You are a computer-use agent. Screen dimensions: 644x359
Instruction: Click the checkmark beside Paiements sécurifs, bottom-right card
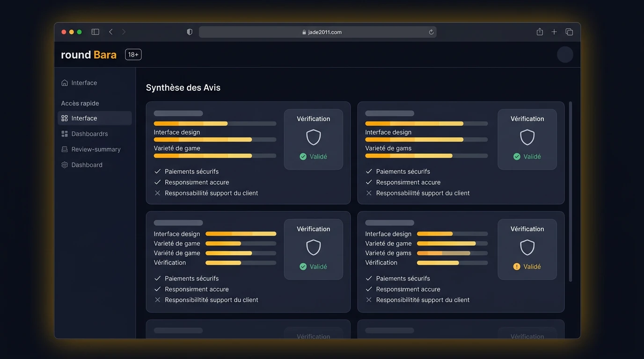[369, 279]
